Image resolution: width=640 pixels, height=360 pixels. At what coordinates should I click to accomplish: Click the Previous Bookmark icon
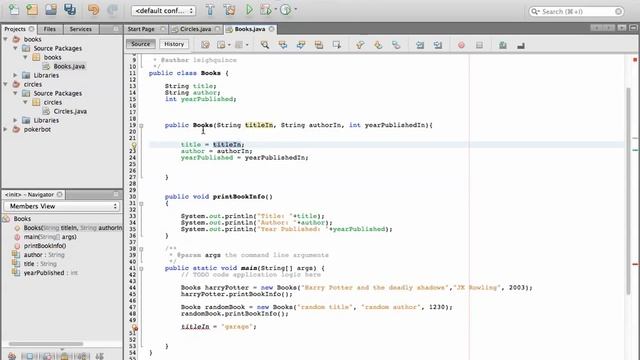360,45
